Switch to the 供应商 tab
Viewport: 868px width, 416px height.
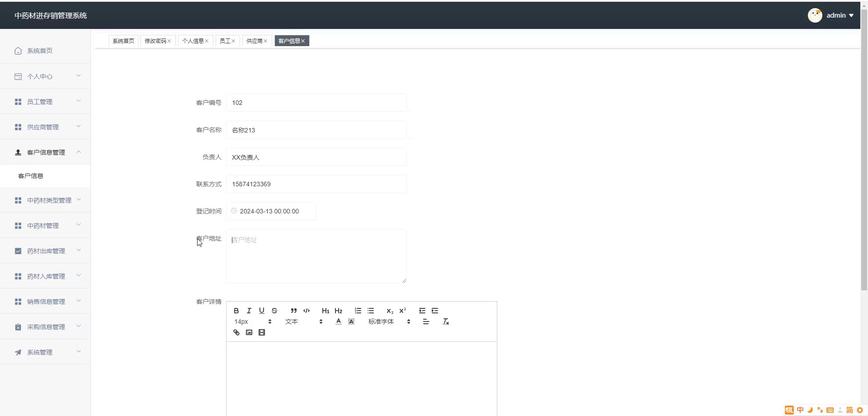tap(255, 41)
